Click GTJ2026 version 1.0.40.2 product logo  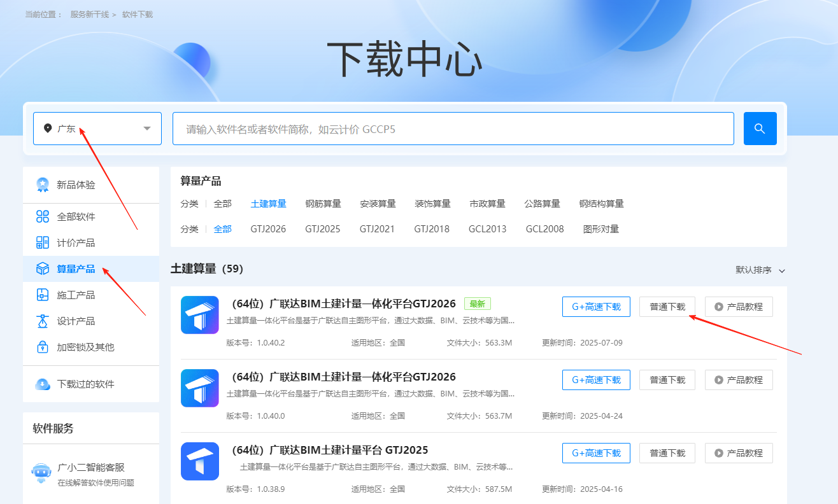click(x=200, y=315)
